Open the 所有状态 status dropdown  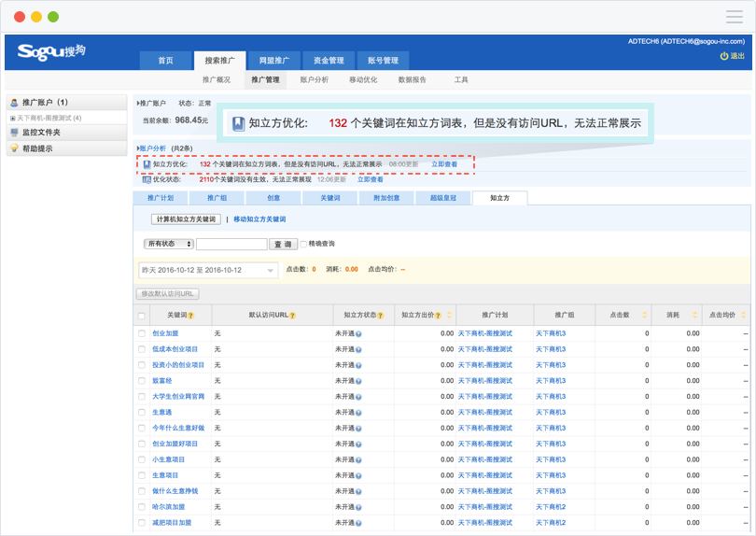pos(169,244)
